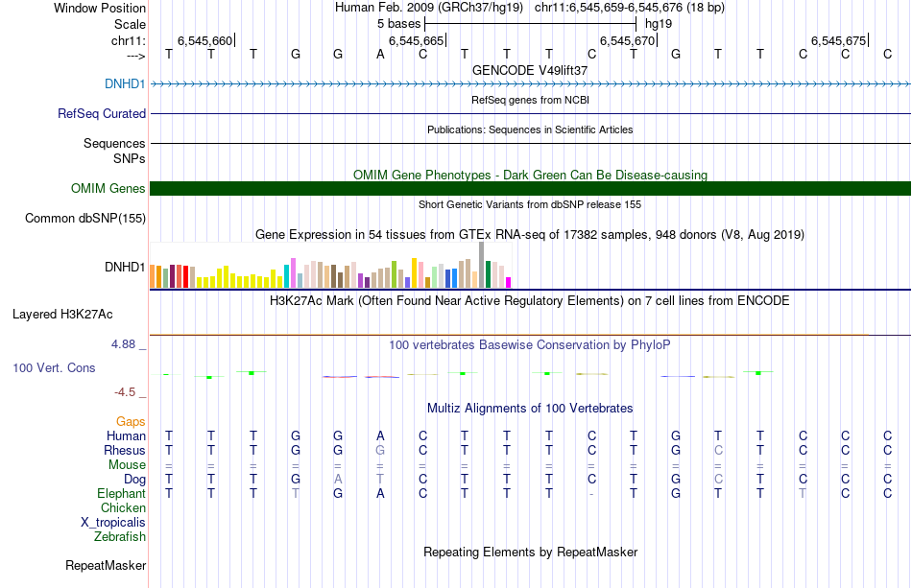
Task: Click the Sequences track label
Action: (x=114, y=144)
